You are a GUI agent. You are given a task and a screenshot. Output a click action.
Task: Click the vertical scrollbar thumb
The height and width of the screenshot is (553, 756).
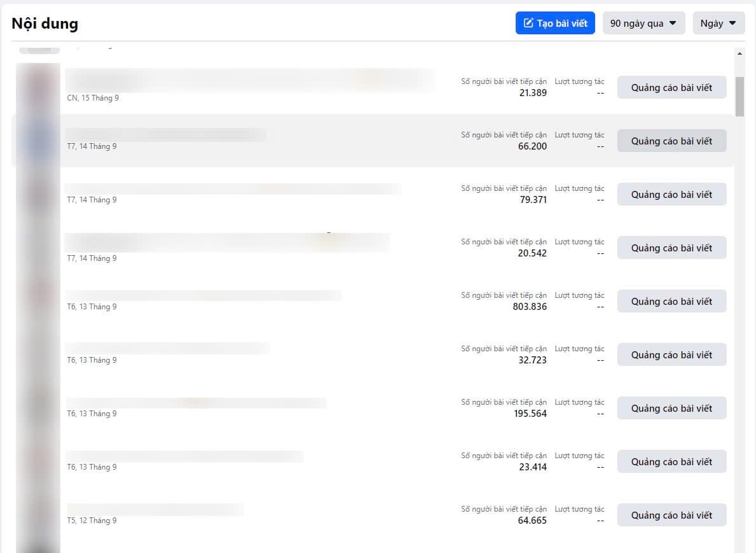tap(739, 97)
